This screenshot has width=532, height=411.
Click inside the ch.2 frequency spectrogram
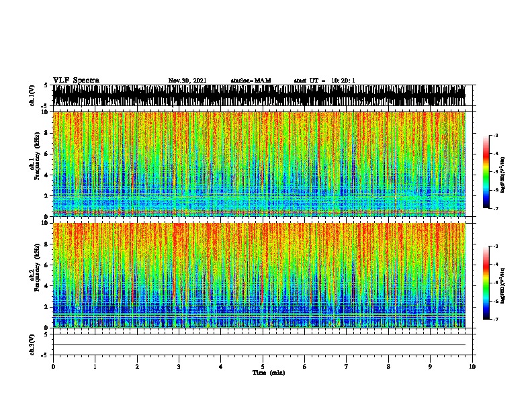coord(259,275)
